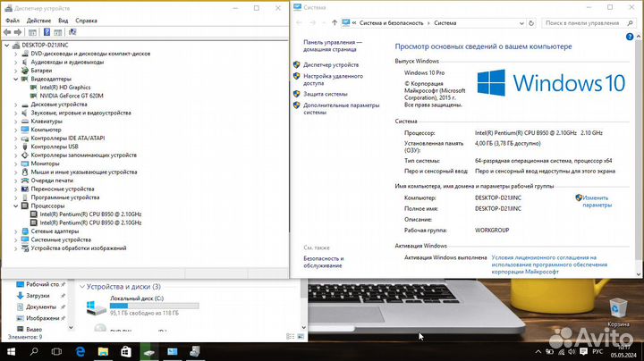Open the Справка menu
Viewport: 644px width, 361px height.
pyautogui.click(x=86, y=21)
